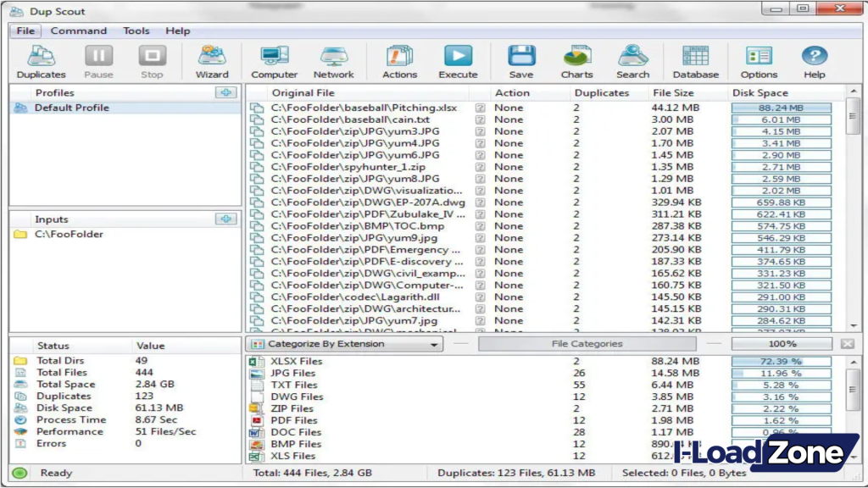
Task: Open the File menu
Action: 25,31
